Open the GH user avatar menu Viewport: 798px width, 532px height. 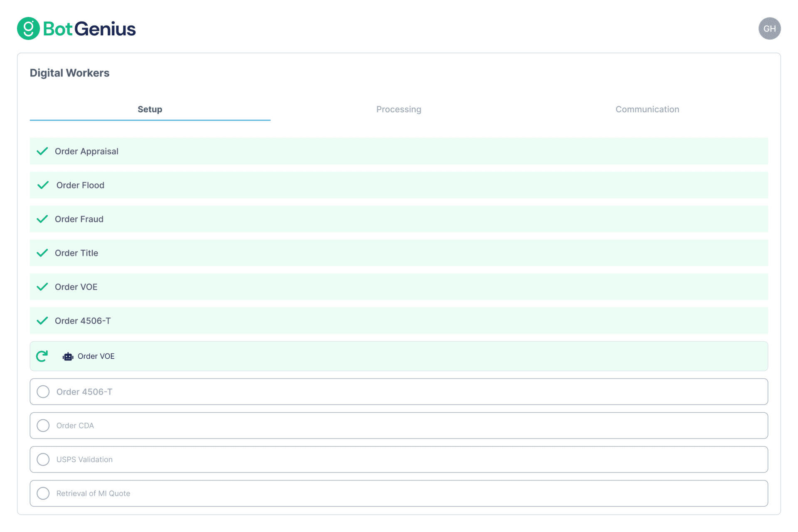769,29
